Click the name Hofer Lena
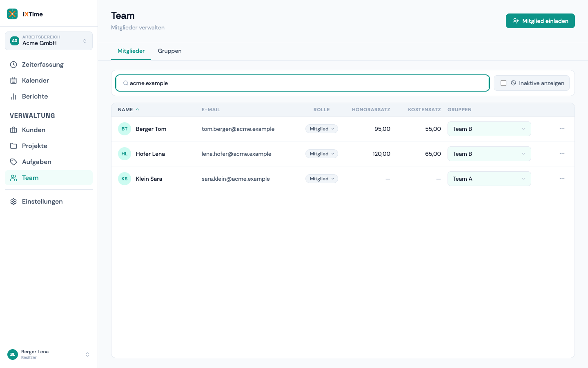 (x=150, y=154)
